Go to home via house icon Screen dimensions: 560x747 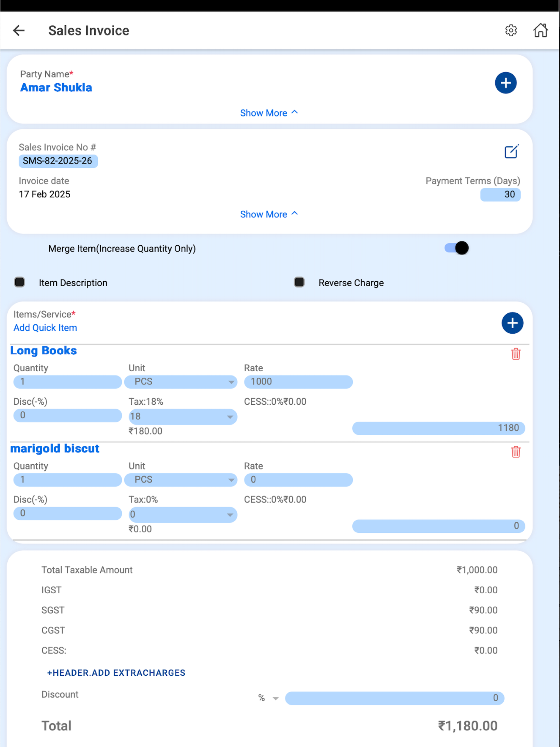pyautogui.click(x=540, y=30)
